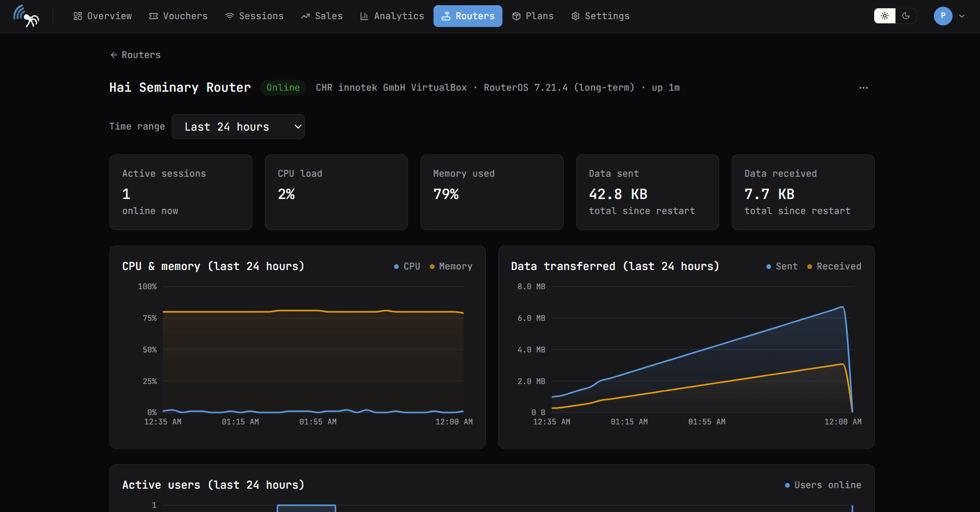Click the Plans box icon
Image resolution: width=980 pixels, height=512 pixels.
[x=516, y=16]
